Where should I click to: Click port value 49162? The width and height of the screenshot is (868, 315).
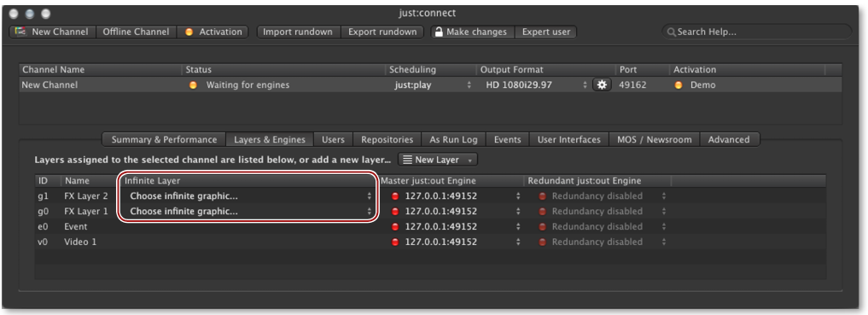point(632,85)
